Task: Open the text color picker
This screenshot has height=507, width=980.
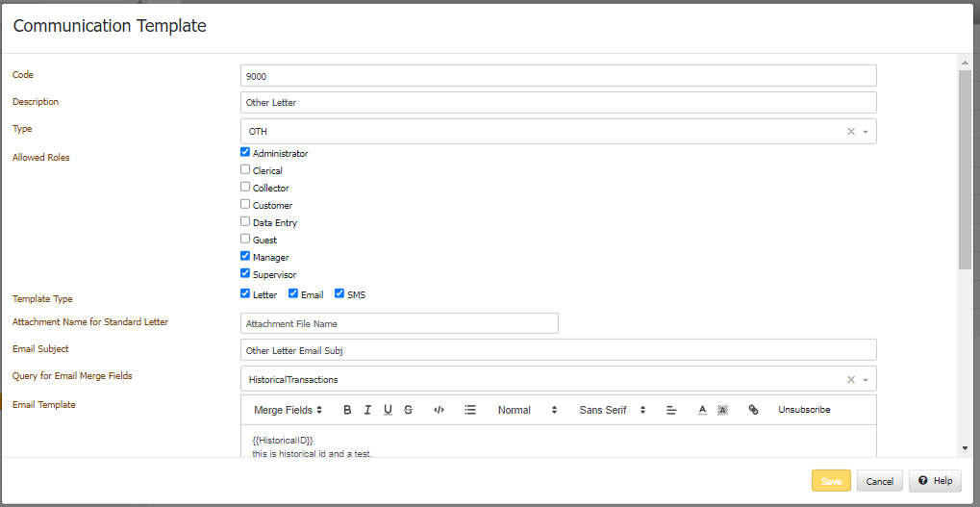Action: (702, 410)
